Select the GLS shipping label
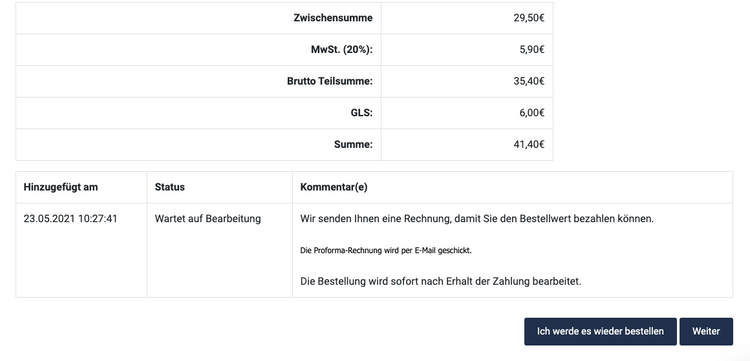The height and width of the screenshot is (361, 750). tap(363, 113)
